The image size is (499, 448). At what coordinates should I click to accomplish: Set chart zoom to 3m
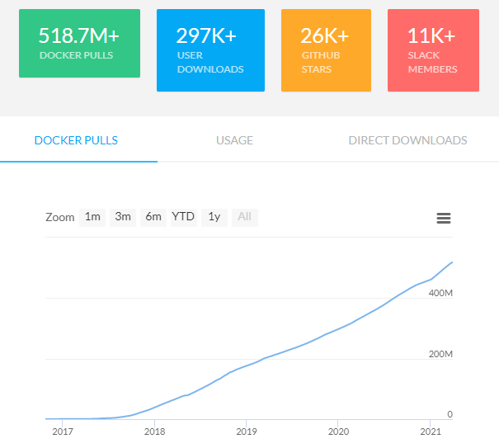[123, 217]
